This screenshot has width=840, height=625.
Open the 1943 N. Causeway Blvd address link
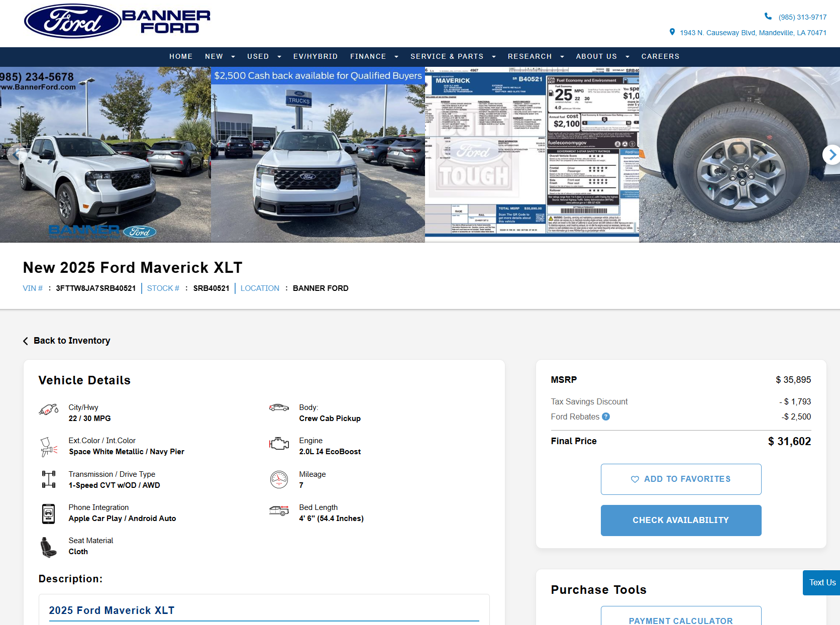pyautogui.click(x=753, y=33)
